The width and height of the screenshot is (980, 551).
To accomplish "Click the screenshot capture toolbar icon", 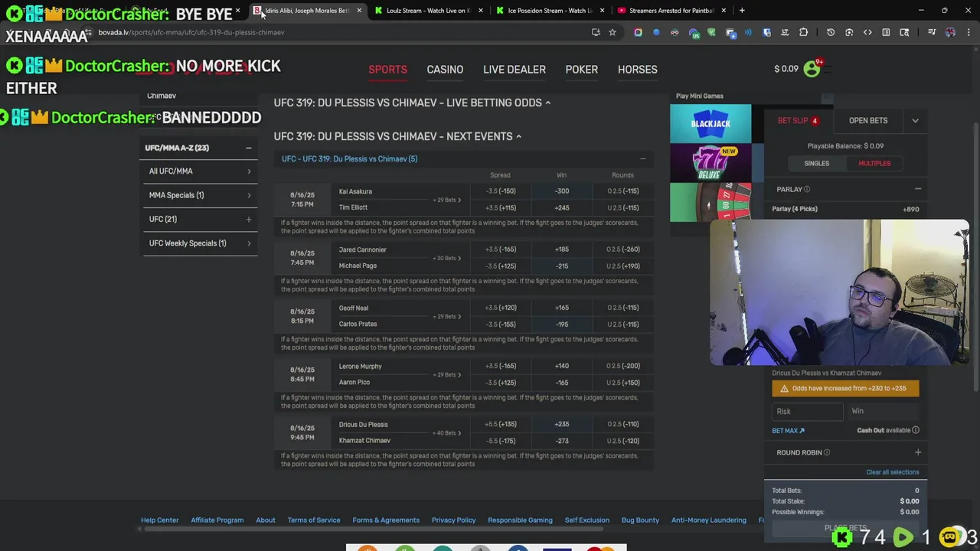I will point(849,32).
